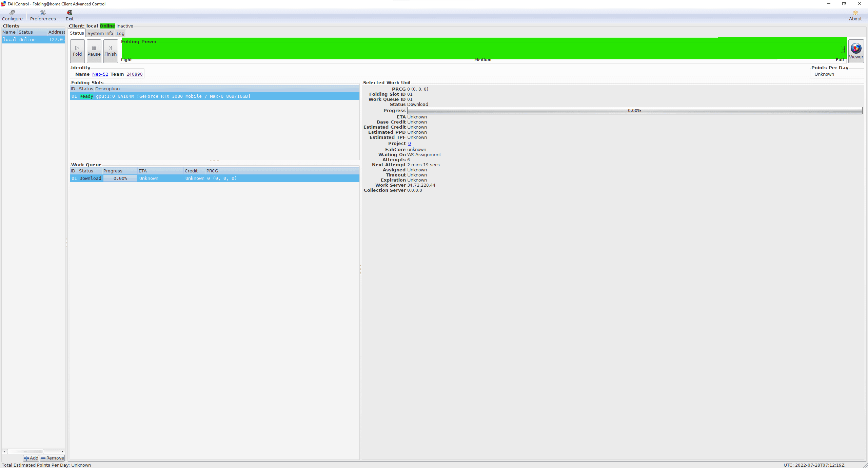Viewport: 868px width, 468px height.
Task: Launch the protein Viewer
Action: pyautogui.click(x=856, y=51)
